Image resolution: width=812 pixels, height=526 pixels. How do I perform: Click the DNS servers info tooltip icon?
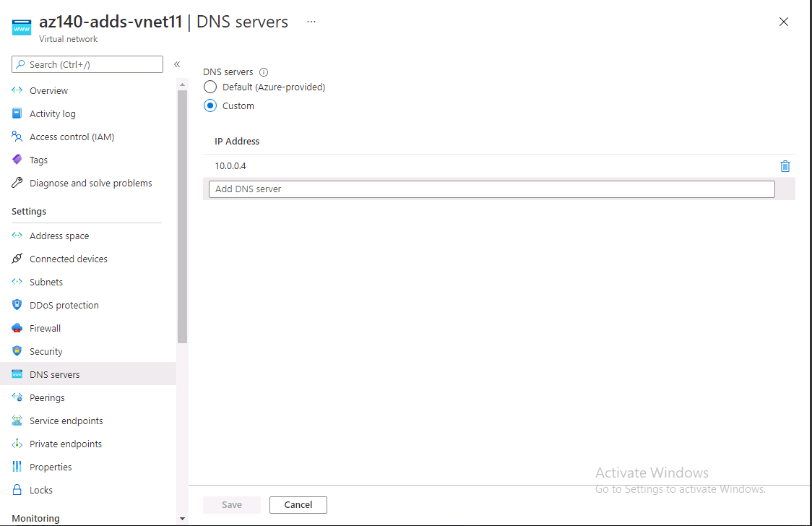264,72
